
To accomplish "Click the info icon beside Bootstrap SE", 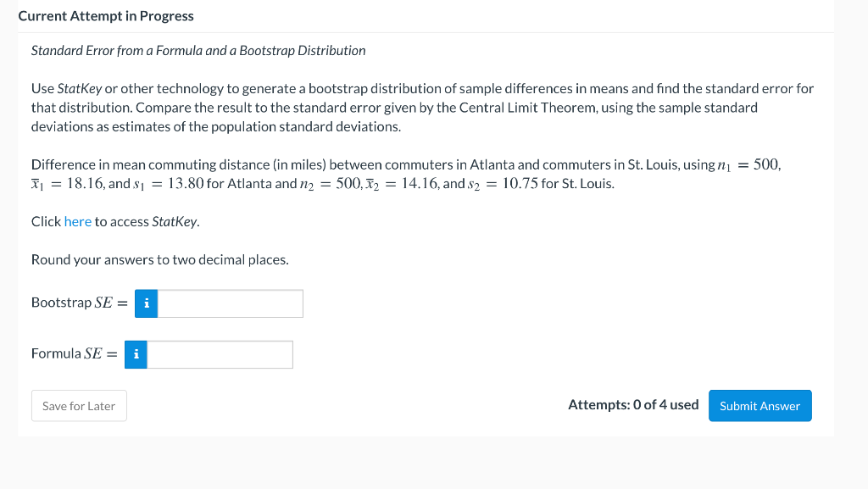I will pyautogui.click(x=146, y=303).
